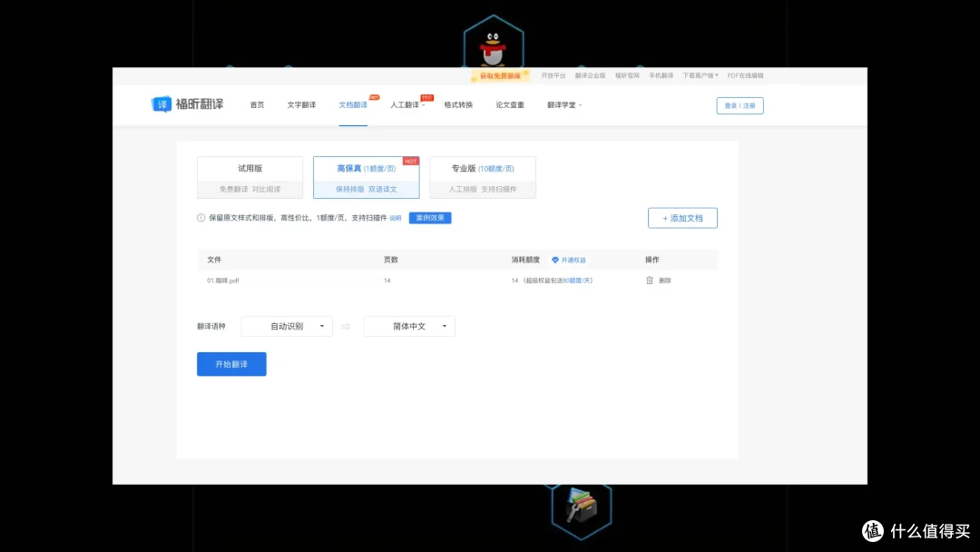Screen dimensions: 980x552
Task: Click the 添加文档 button
Action: pyautogui.click(x=682, y=218)
